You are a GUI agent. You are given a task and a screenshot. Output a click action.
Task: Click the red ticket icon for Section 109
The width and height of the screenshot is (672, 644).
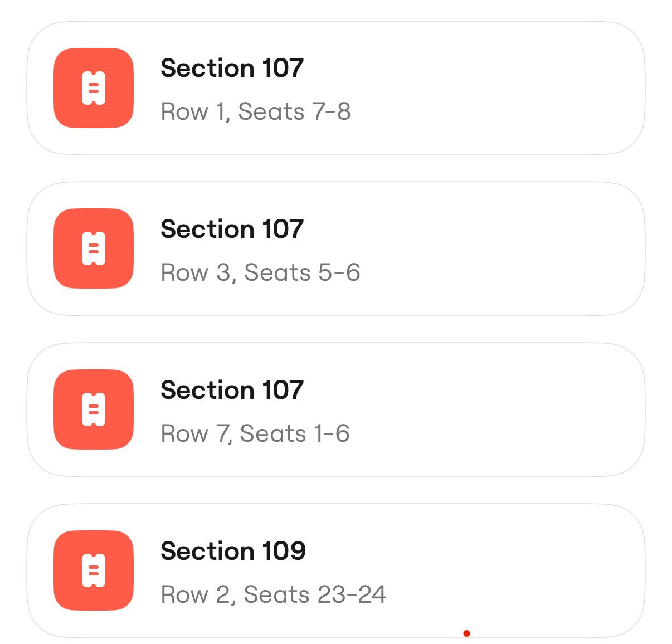click(94, 570)
